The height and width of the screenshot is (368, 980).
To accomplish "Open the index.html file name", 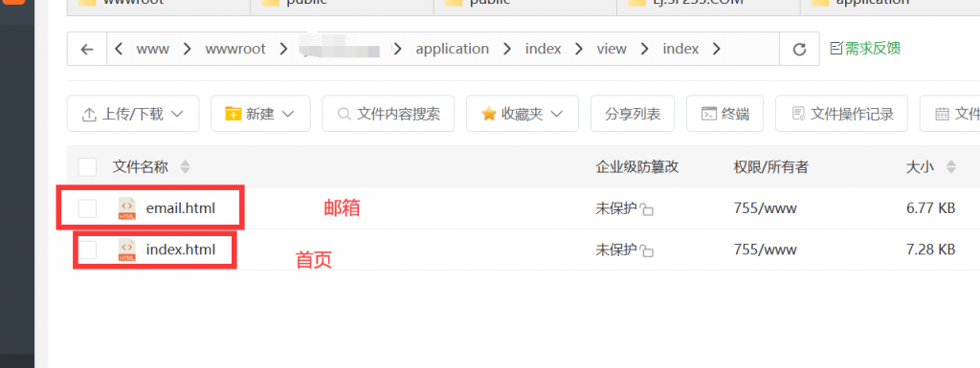I will pos(181,249).
